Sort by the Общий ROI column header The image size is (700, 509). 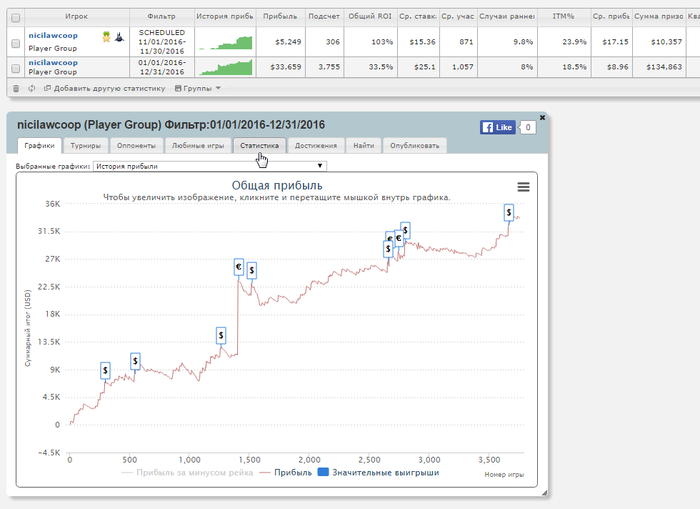point(370,17)
